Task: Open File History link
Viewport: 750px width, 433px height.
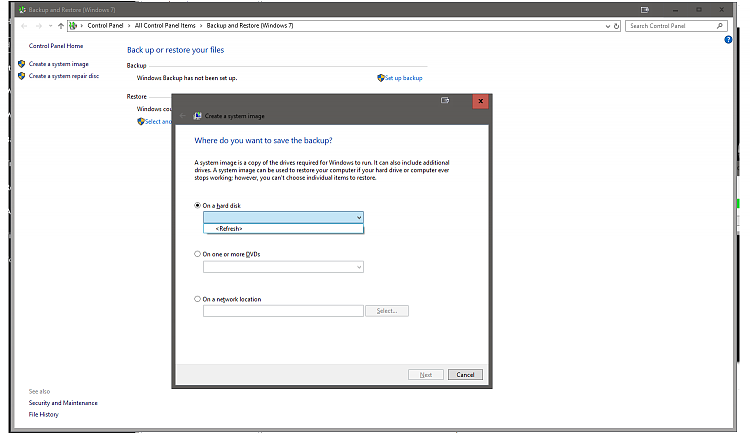Action: (44, 414)
